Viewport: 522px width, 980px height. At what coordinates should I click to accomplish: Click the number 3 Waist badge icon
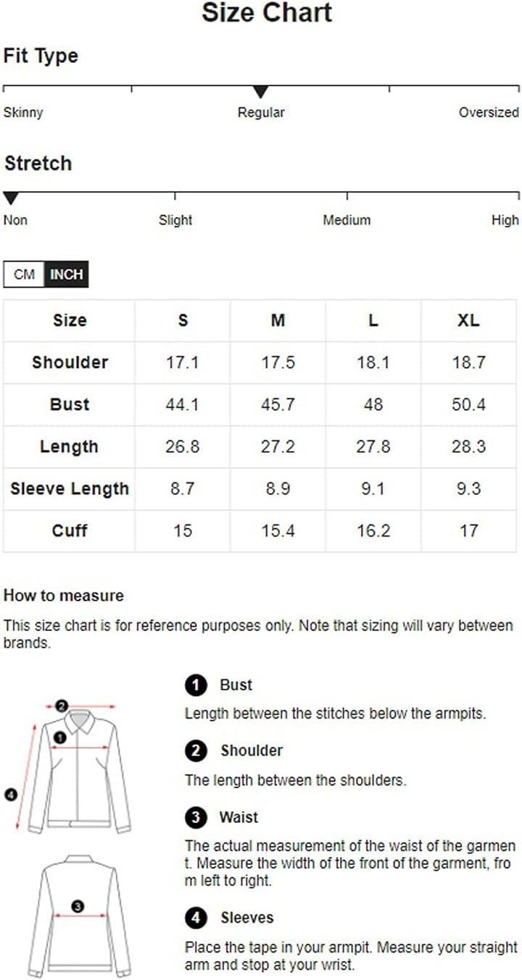(x=195, y=818)
